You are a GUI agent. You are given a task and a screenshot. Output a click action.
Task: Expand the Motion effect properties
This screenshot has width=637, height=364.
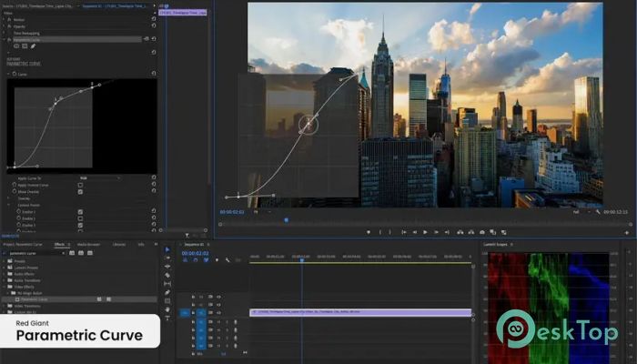click(x=4, y=19)
